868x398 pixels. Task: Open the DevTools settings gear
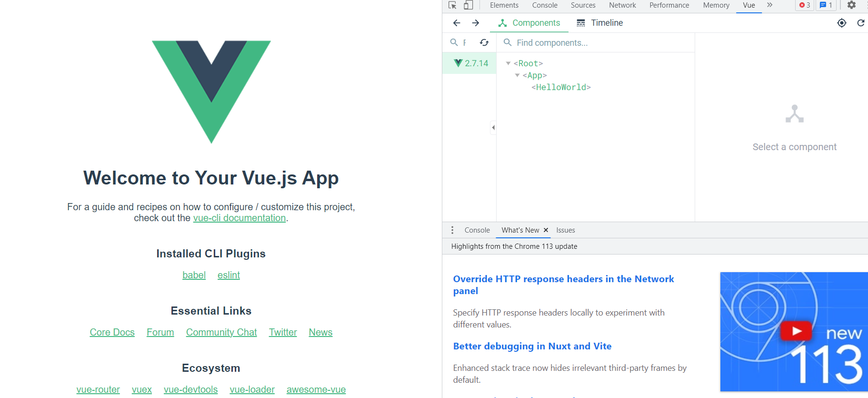click(851, 5)
